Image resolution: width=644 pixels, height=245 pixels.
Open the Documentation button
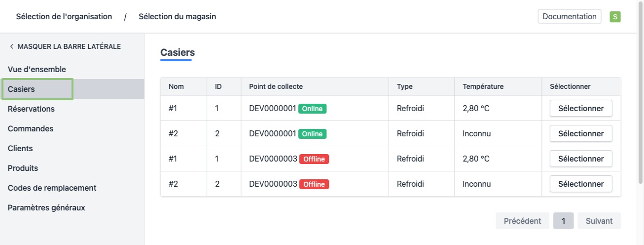click(x=569, y=16)
